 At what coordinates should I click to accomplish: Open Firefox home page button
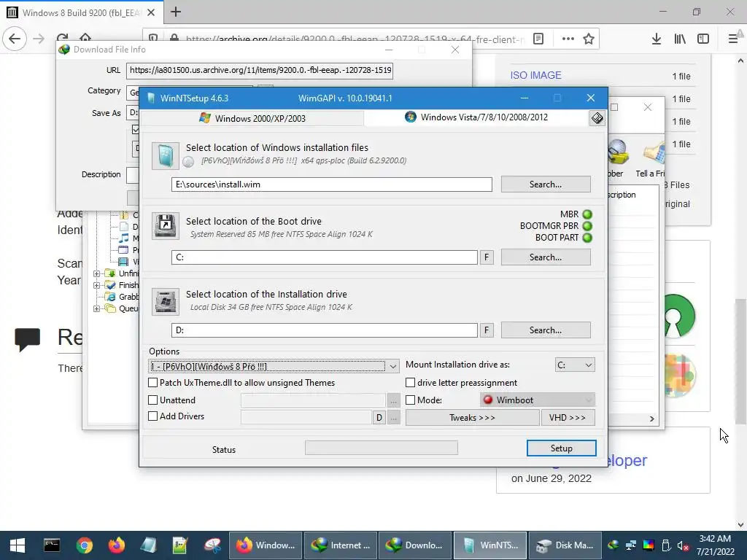pos(85,38)
